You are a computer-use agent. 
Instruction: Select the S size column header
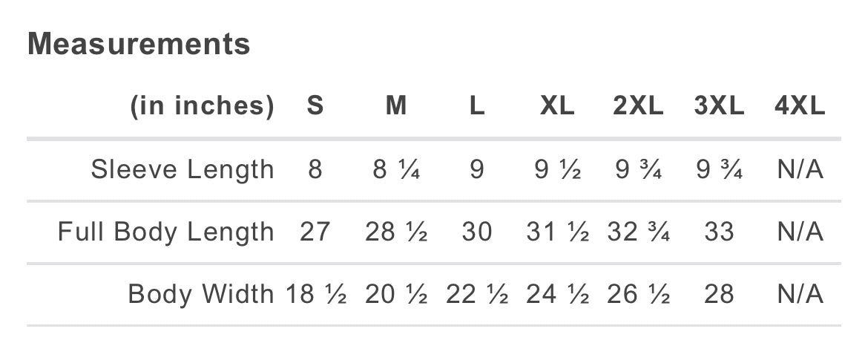[315, 105]
